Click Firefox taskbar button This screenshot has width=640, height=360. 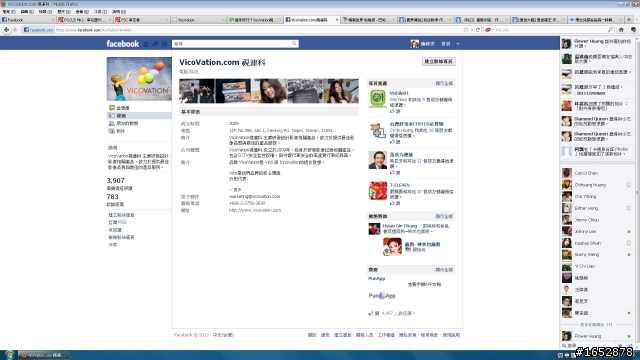(x=44, y=355)
